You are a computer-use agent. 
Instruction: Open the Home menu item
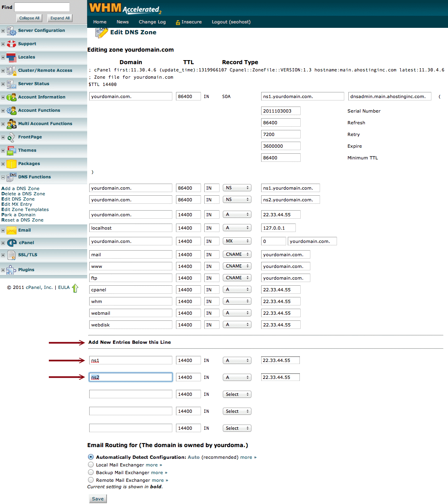pos(100,22)
